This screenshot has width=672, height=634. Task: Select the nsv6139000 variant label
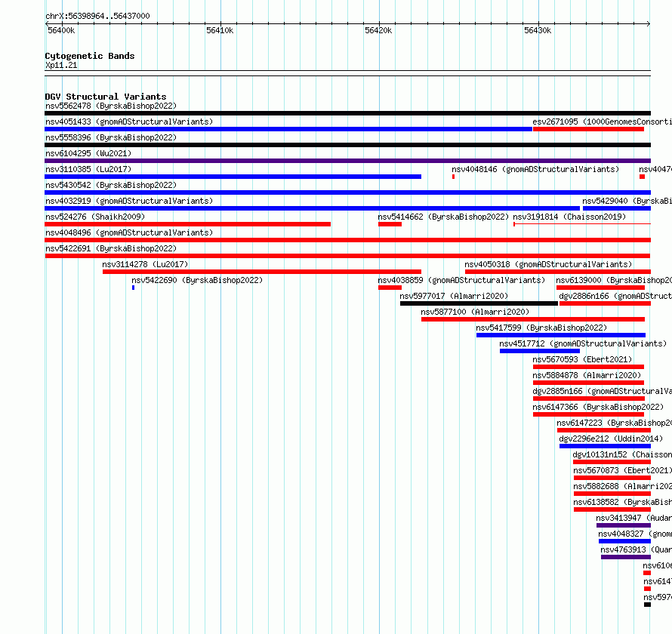pyautogui.click(x=614, y=280)
